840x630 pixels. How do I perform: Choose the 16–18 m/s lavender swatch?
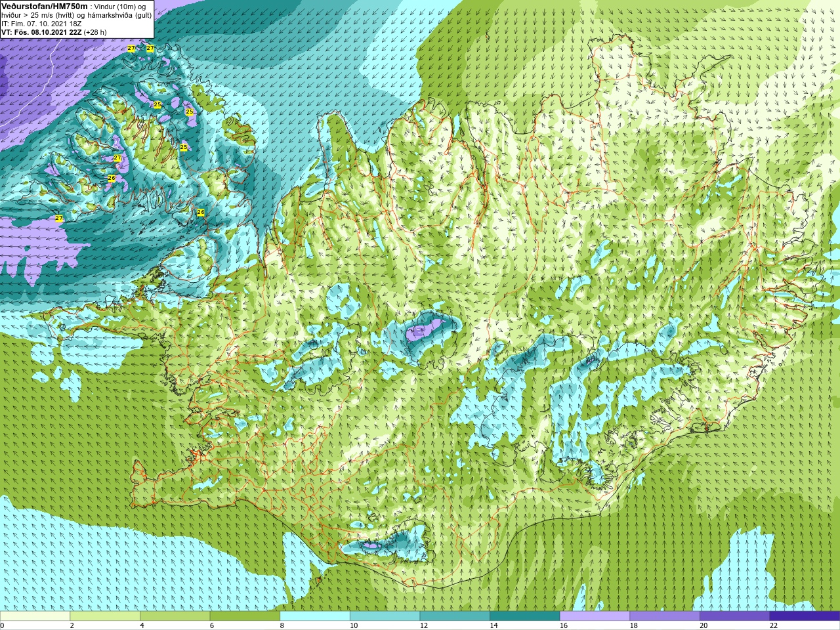click(x=595, y=616)
